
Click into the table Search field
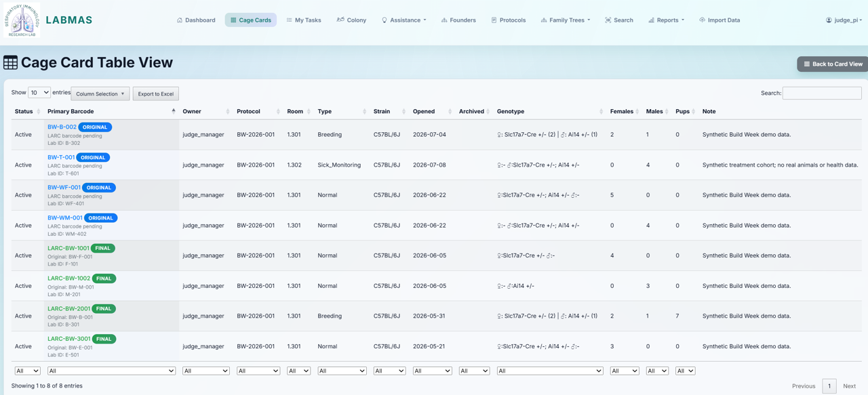(x=822, y=93)
